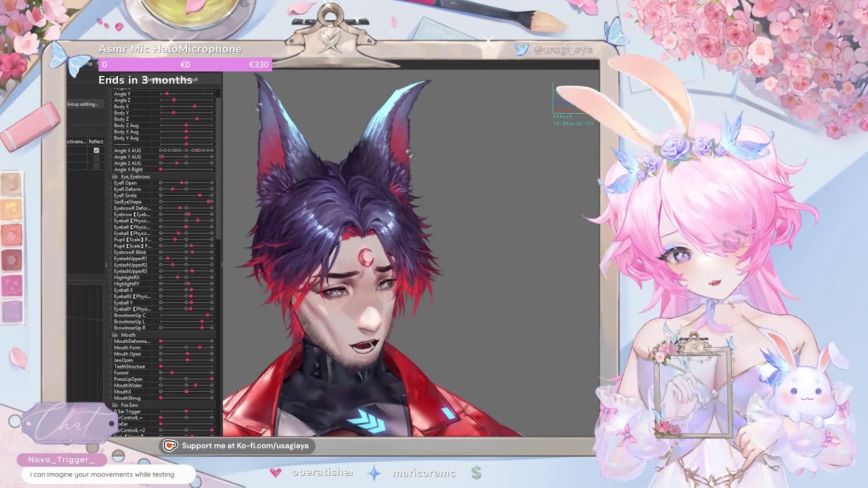868x488 pixels.
Task: Adjust the MouthX slider
Action: (x=186, y=392)
